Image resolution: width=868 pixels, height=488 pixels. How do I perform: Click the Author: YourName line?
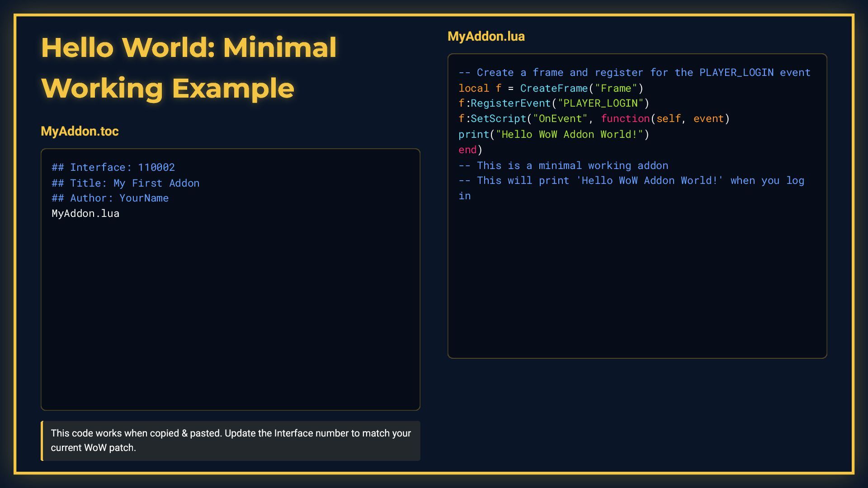(x=110, y=198)
